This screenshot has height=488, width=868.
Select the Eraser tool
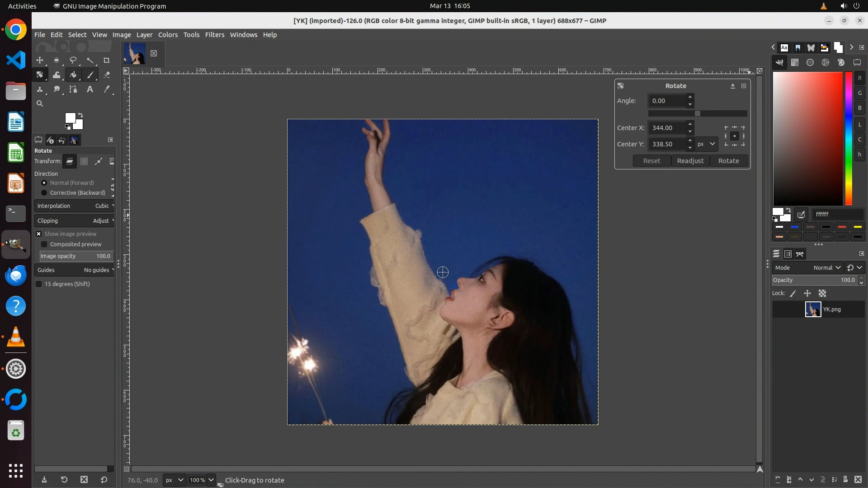point(107,75)
